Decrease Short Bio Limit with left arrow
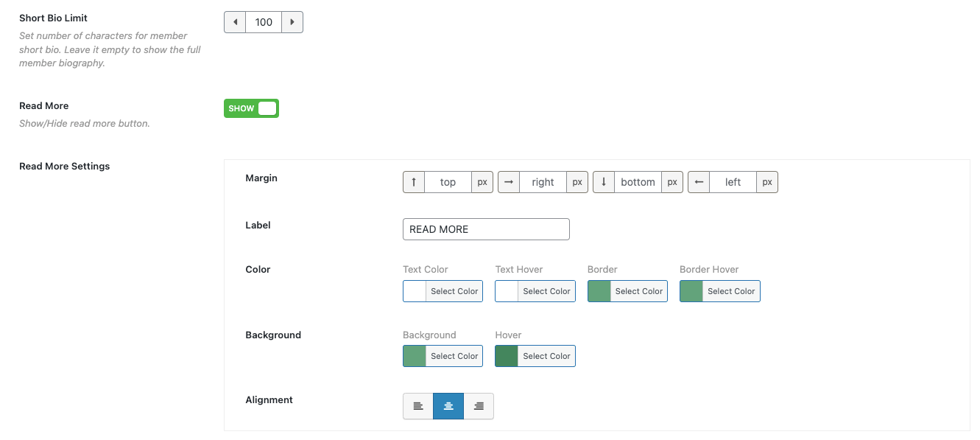The width and height of the screenshot is (980, 440). 235,22
